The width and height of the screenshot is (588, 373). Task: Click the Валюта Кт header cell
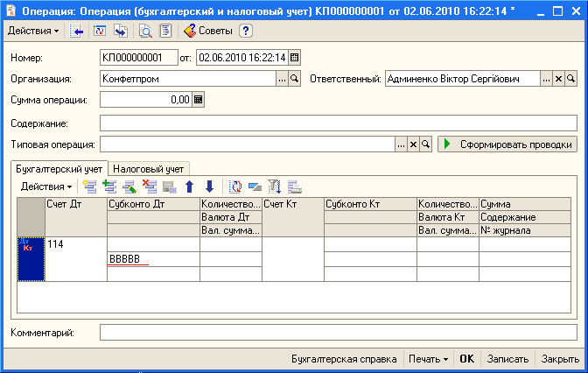(448, 217)
